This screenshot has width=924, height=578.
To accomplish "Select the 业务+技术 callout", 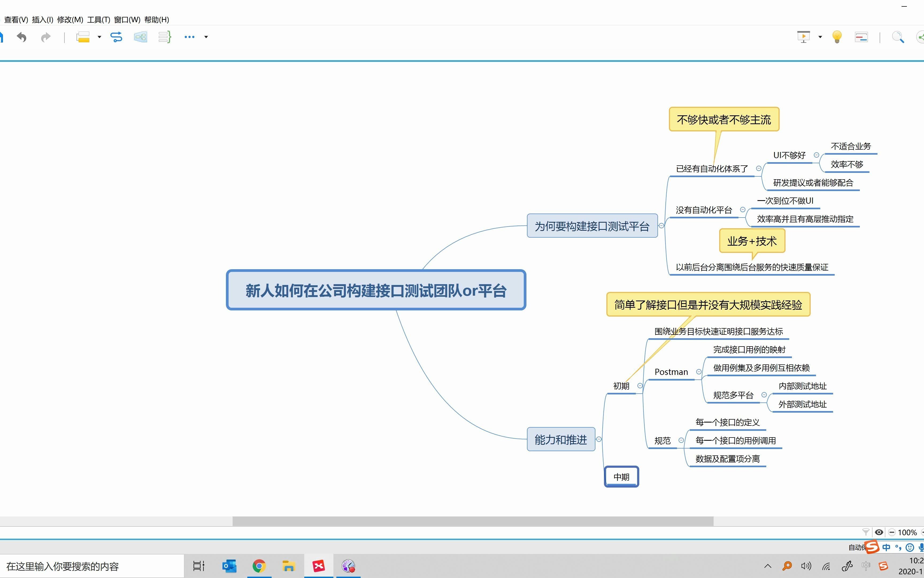I will [x=752, y=241].
